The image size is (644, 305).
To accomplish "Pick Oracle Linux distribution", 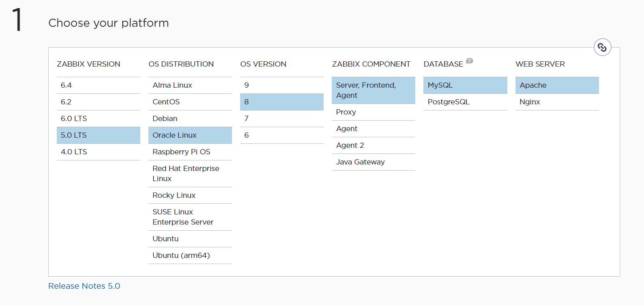I will (x=190, y=135).
